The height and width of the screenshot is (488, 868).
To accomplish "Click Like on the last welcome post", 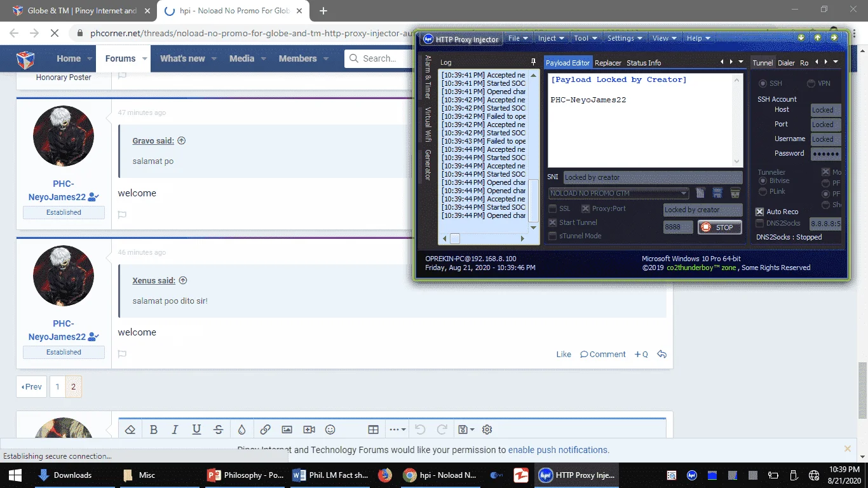I will (x=564, y=355).
